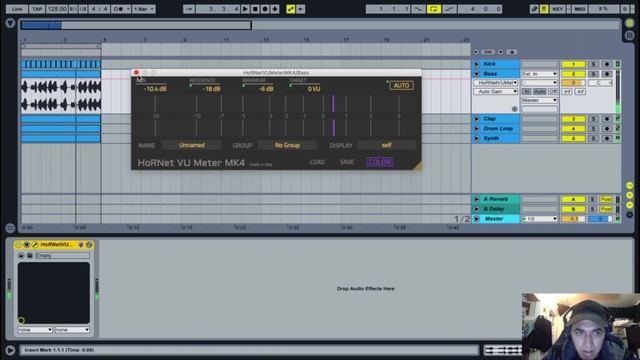The image size is (640, 360).
Task: Click the Arrangement Record button
Action: pyautogui.click(x=265, y=9)
